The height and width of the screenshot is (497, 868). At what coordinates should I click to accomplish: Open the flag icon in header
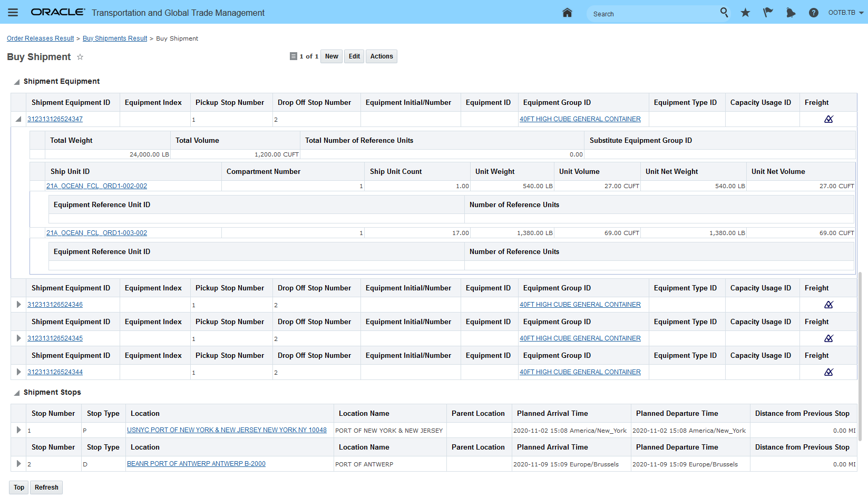pos(768,13)
